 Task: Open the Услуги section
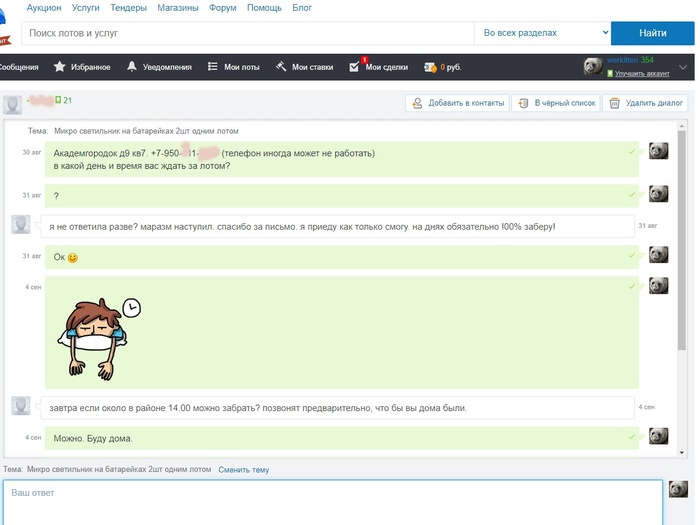point(85,8)
